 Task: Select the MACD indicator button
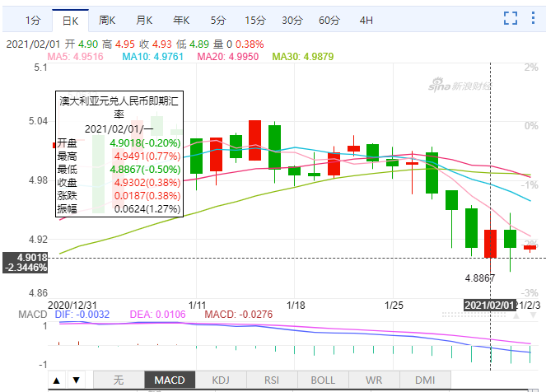tap(170, 380)
